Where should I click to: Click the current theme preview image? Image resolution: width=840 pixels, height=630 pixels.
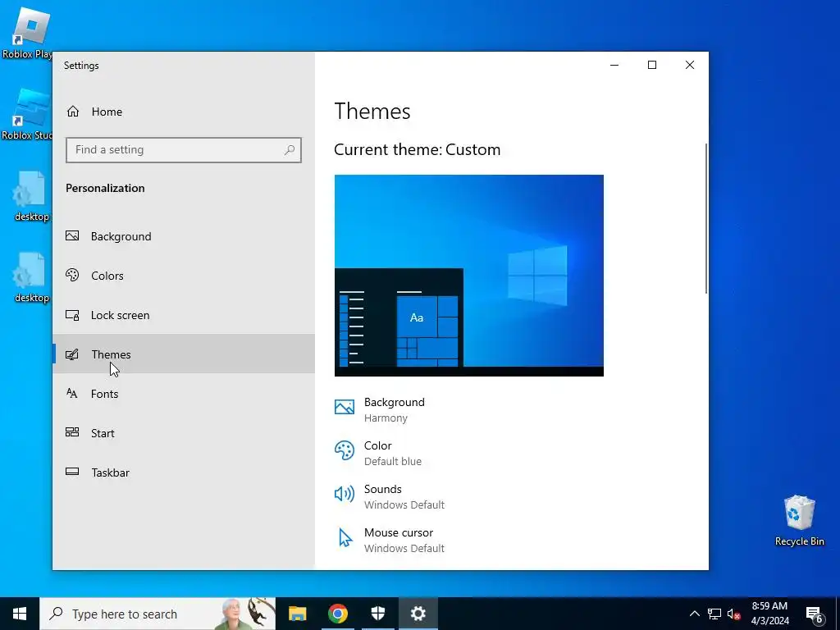tap(468, 276)
